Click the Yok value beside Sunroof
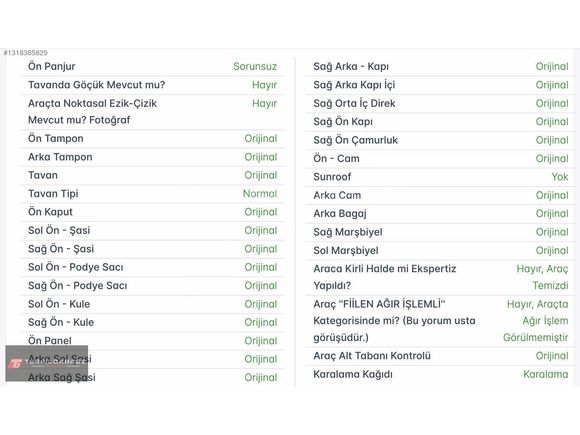The width and height of the screenshot is (580, 435). 560,177
